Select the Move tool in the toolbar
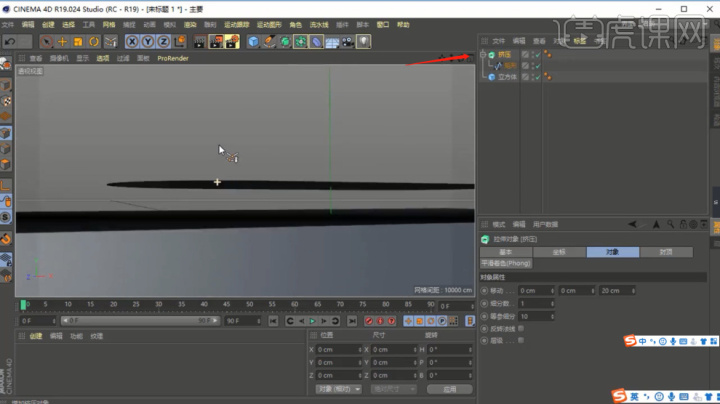The image size is (720, 404). tap(62, 42)
